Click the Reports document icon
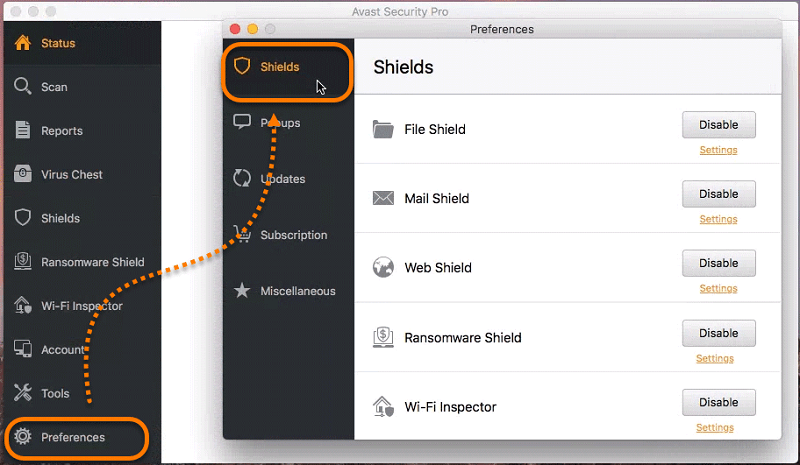This screenshot has height=465, width=800. tap(22, 130)
